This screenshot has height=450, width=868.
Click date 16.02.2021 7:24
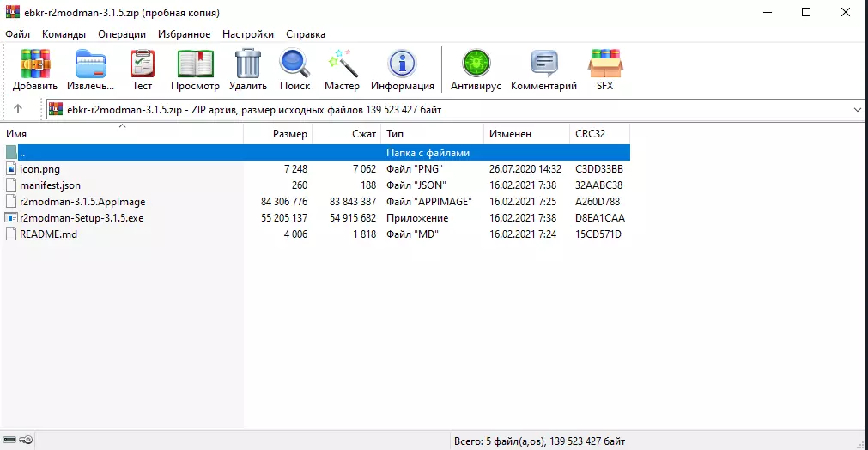(x=523, y=234)
